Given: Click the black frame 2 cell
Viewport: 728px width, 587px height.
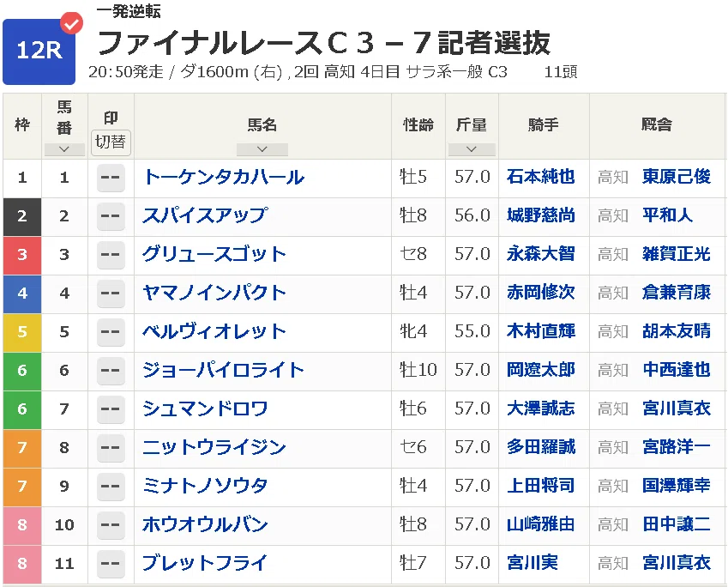Looking at the screenshot, I should tap(22, 216).
